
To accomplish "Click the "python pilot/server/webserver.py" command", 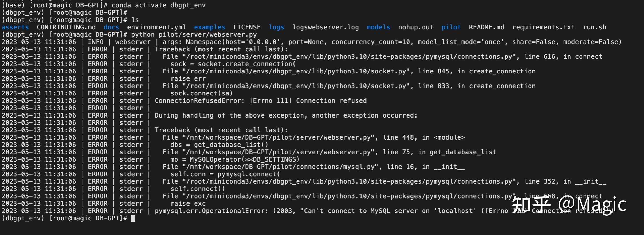I will pyautogui.click(x=194, y=35).
